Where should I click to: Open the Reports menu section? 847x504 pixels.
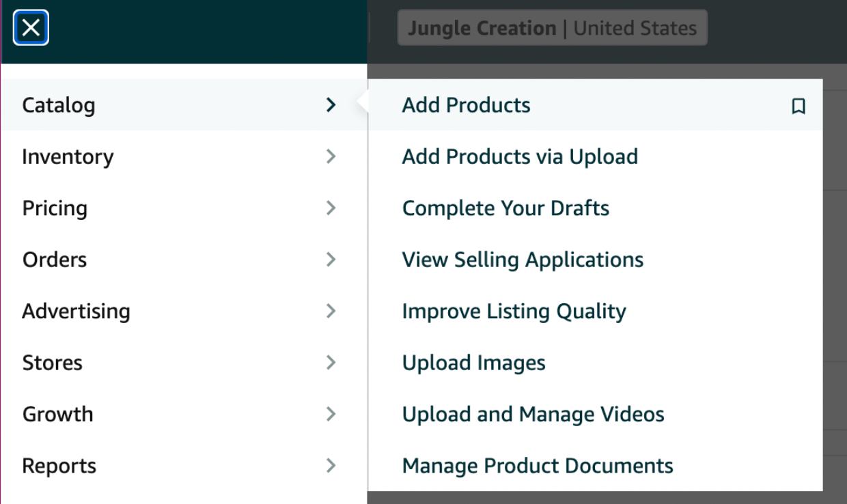(x=184, y=466)
